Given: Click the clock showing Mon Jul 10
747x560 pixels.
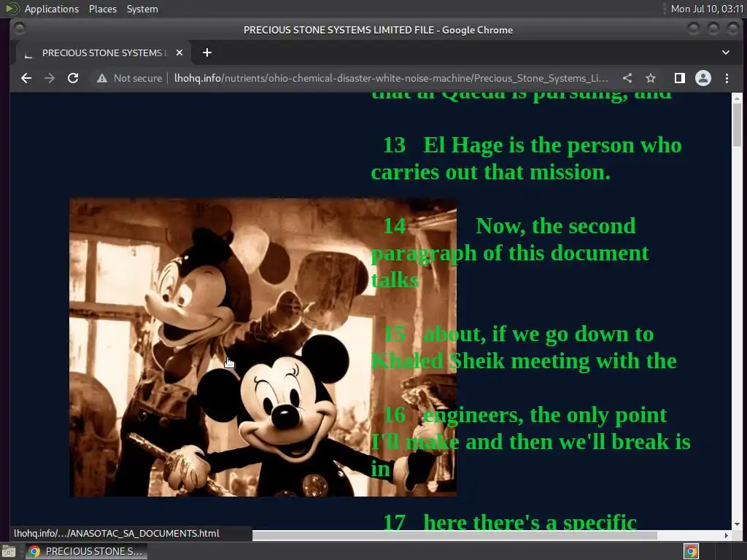Looking at the screenshot, I should click(x=707, y=9).
